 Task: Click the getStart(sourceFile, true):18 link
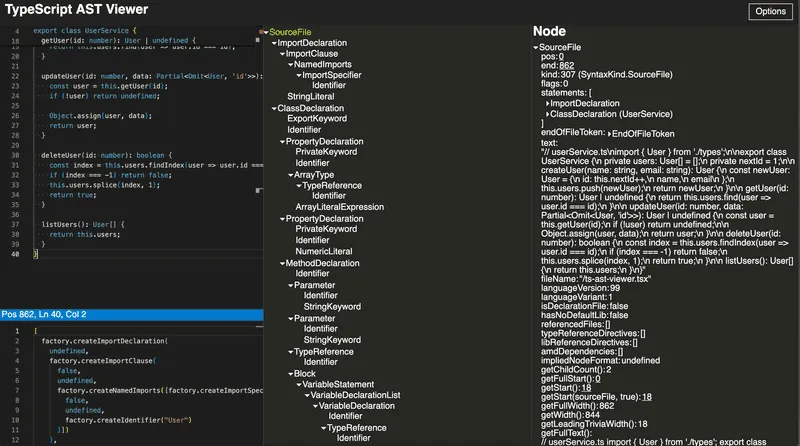click(646, 397)
